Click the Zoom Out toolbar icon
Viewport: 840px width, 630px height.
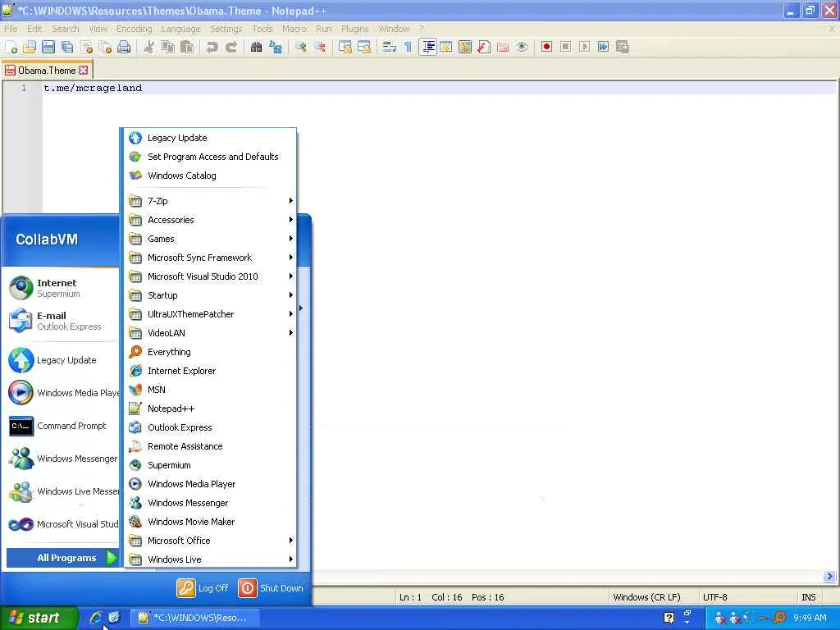[x=320, y=47]
